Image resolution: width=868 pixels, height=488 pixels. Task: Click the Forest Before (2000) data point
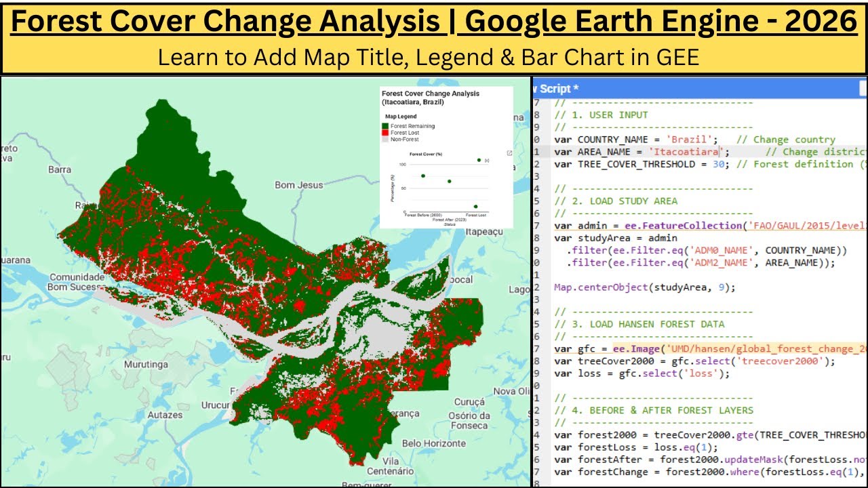pyautogui.click(x=423, y=176)
